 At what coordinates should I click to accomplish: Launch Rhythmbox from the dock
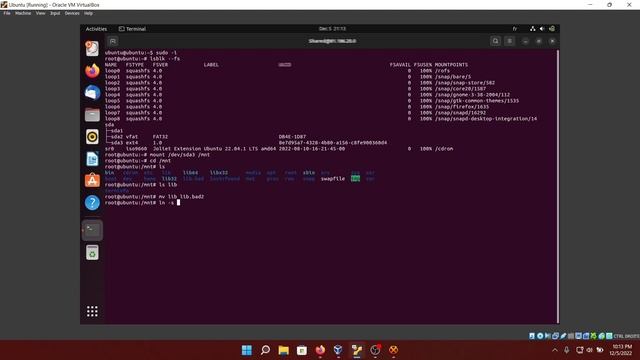click(92, 137)
